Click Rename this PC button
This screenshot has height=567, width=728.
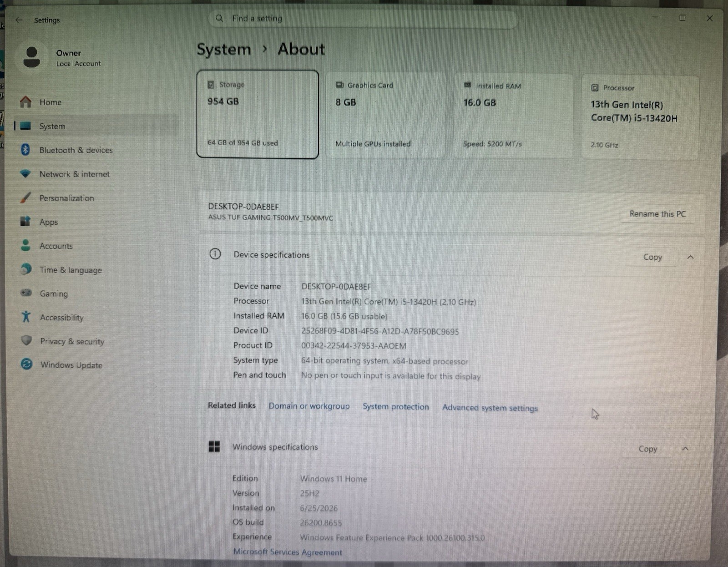(x=657, y=214)
